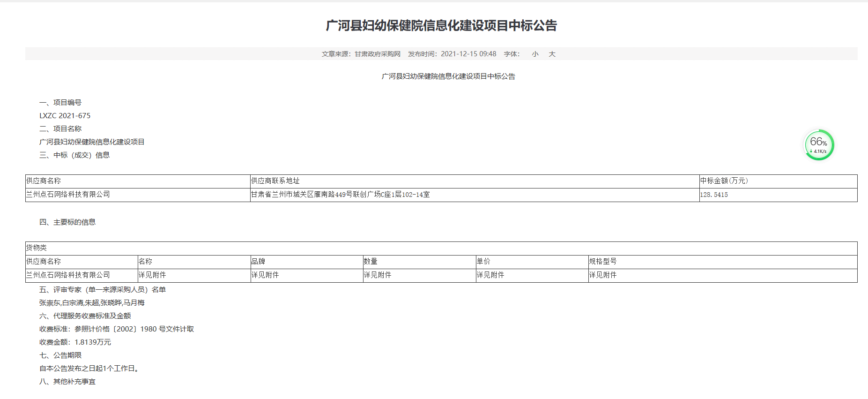Screen dimensions: 868x399
Task: Click the 数量 column header
Action: tap(371, 262)
